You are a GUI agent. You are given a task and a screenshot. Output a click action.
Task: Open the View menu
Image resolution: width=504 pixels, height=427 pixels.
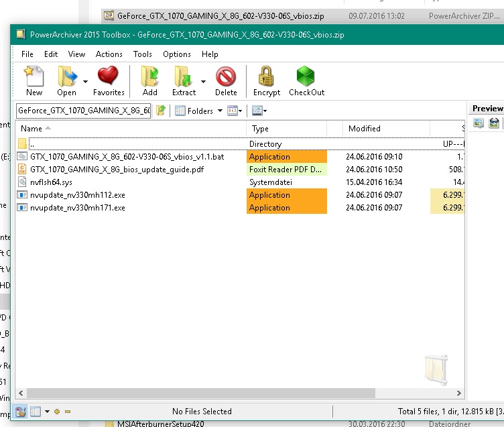[76, 54]
